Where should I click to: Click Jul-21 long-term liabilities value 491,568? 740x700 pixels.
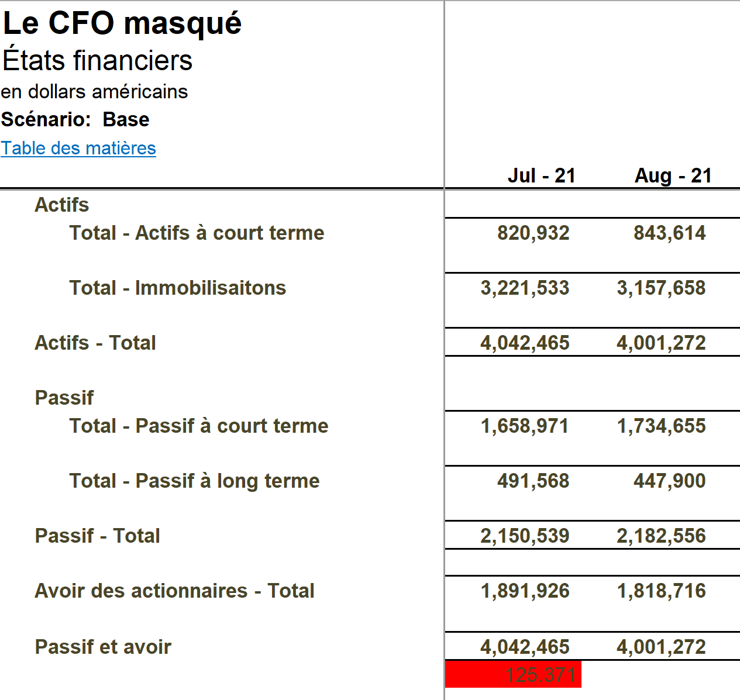tap(533, 481)
